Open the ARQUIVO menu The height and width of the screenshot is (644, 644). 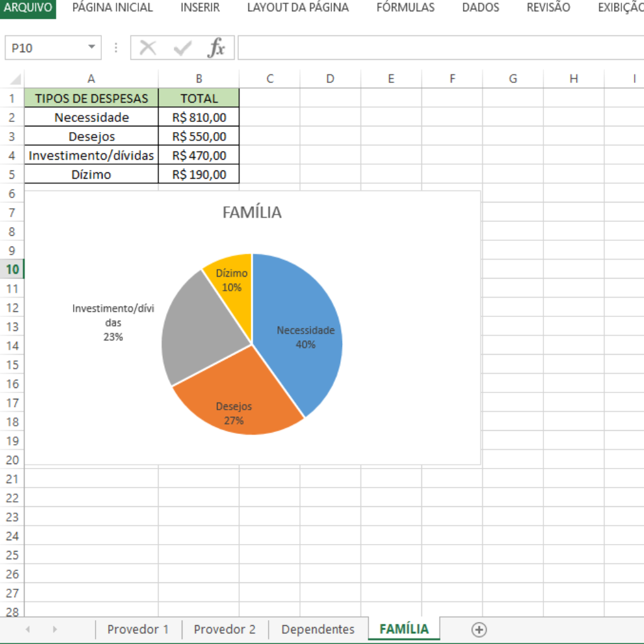28,8
